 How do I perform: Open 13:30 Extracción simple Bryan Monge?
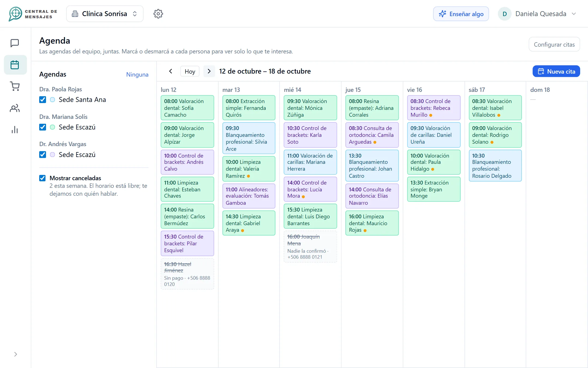coord(434,189)
